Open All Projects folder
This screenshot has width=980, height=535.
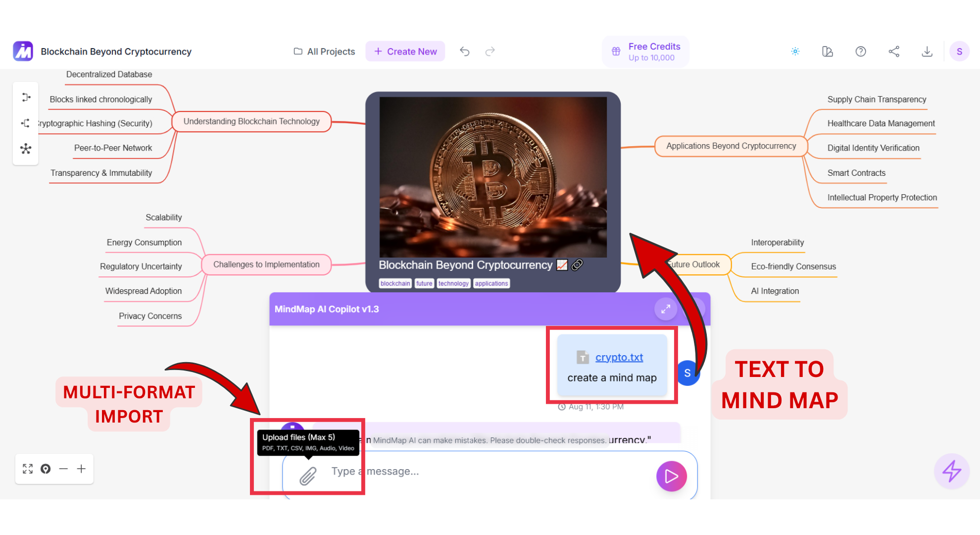324,52
